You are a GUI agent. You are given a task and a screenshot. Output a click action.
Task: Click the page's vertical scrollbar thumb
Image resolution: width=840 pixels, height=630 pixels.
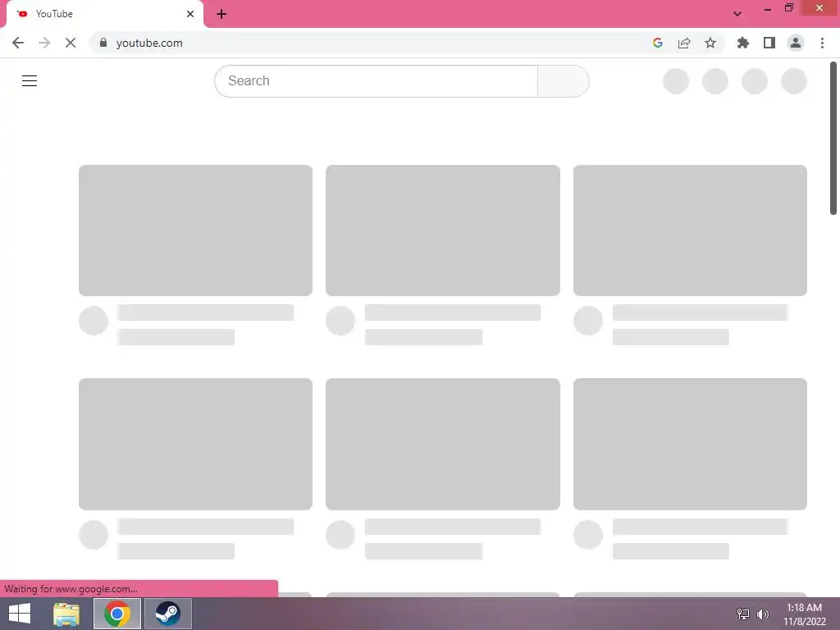833,138
